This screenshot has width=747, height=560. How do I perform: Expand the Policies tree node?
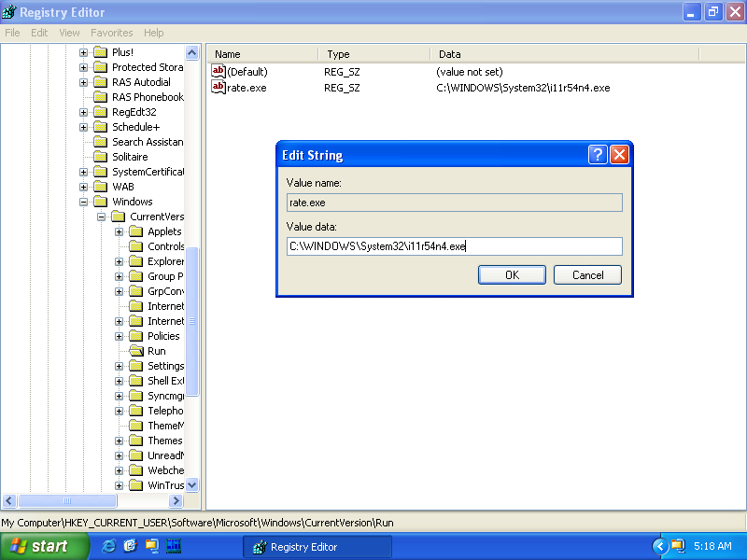click(x=120, y=336)
